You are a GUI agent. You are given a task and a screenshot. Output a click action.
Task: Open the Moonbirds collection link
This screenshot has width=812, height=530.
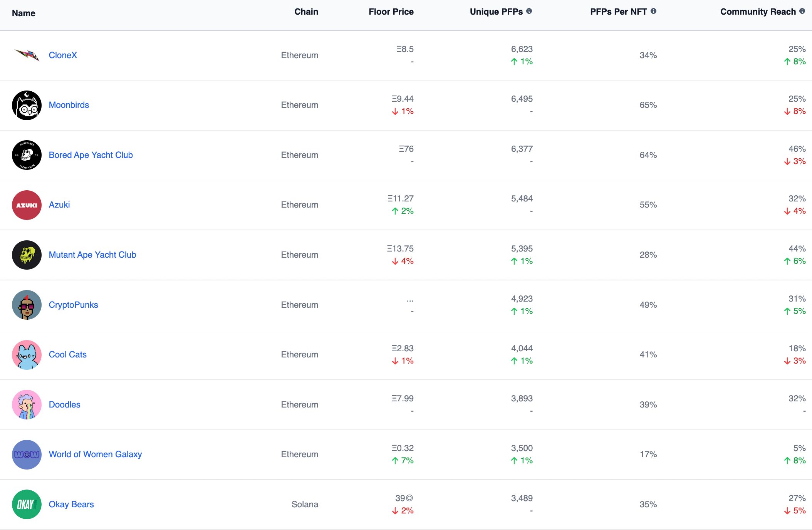pos(69,105)
